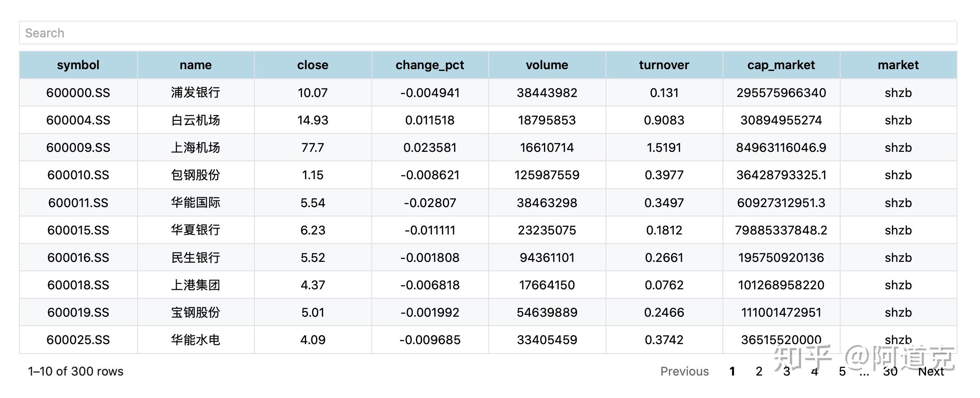980x398 pixels.
Task: Click the 600016.SS symbol cell
Action: tap(78, 258)
